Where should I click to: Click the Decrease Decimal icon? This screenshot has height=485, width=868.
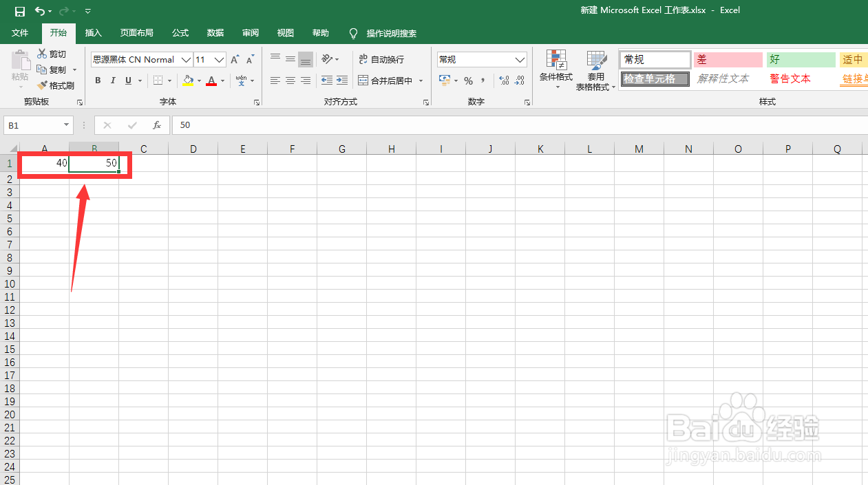tap(520, 80)
